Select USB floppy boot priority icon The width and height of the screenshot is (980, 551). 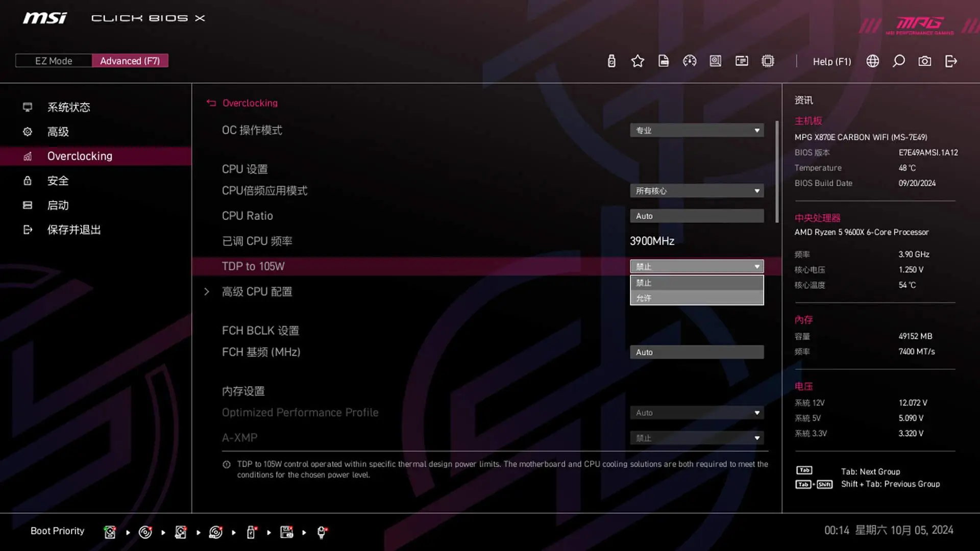pos(287,532)
